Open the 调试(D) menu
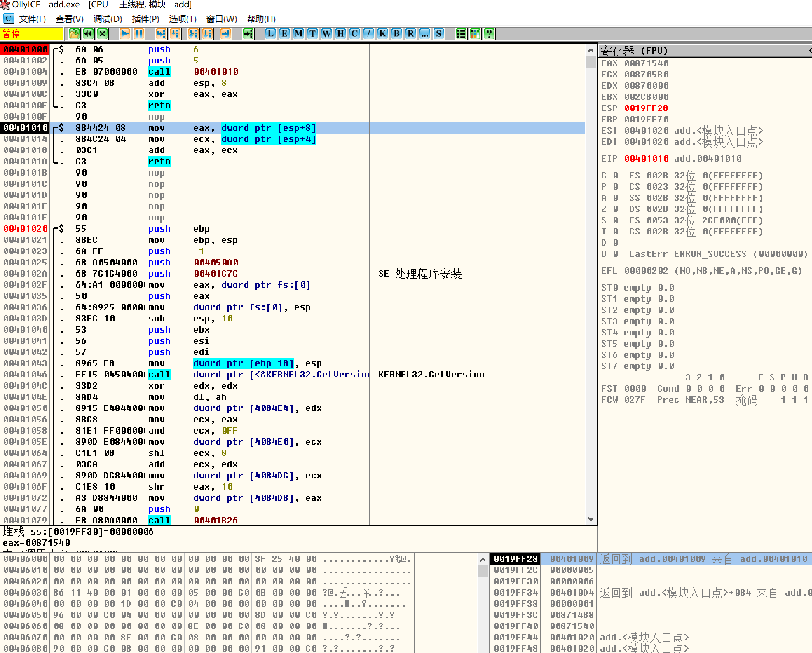This screenshot has height=653, width=812. pos(108,19)
